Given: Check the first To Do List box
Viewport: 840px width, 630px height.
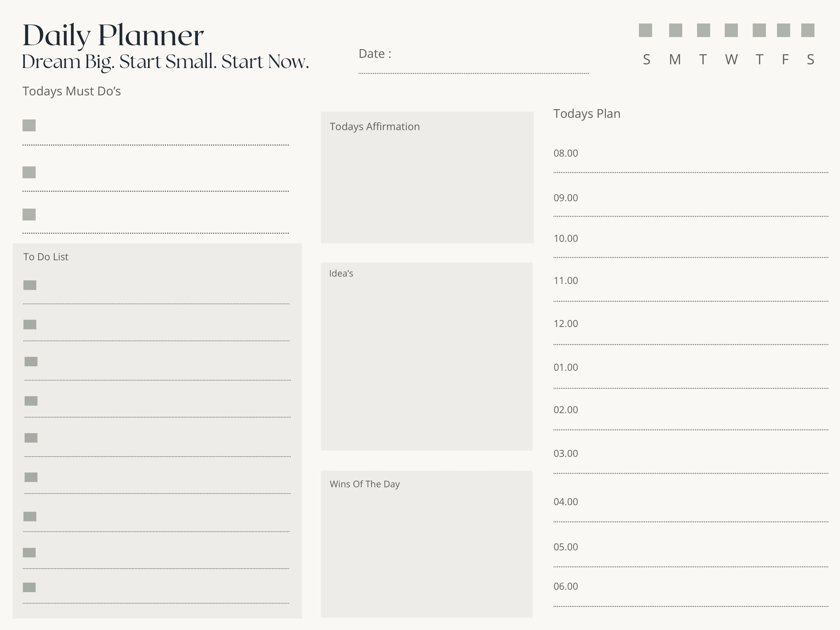Looking at the screenshot, I should (30, 285).
